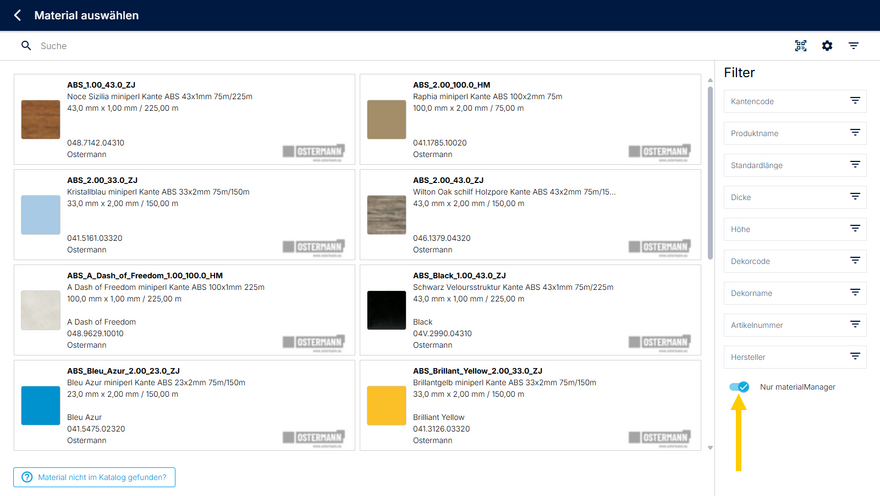Click article number 04V.2990.04310
This screenshot has height=496, width=880.
pos(442,333)
